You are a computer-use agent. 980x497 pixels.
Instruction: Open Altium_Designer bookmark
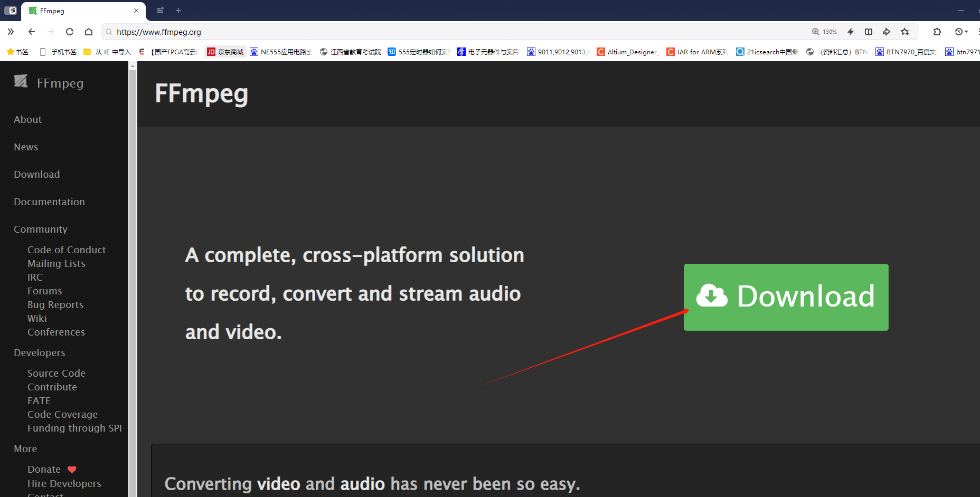(628, 52)
